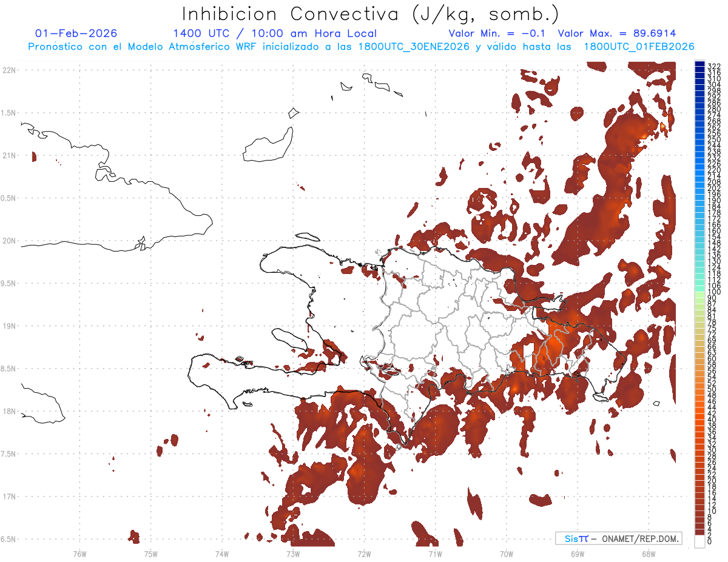Click the '17N' latitude label
Screen dimensions: 728x562
9,497
